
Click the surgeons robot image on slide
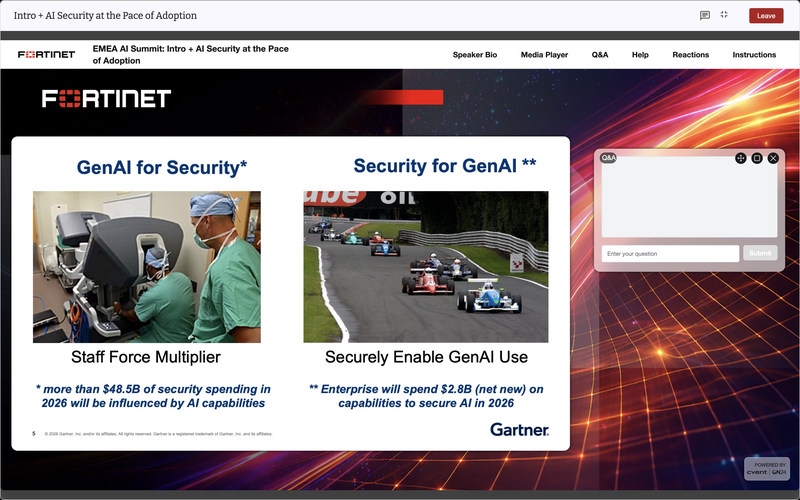coord(147,267)
